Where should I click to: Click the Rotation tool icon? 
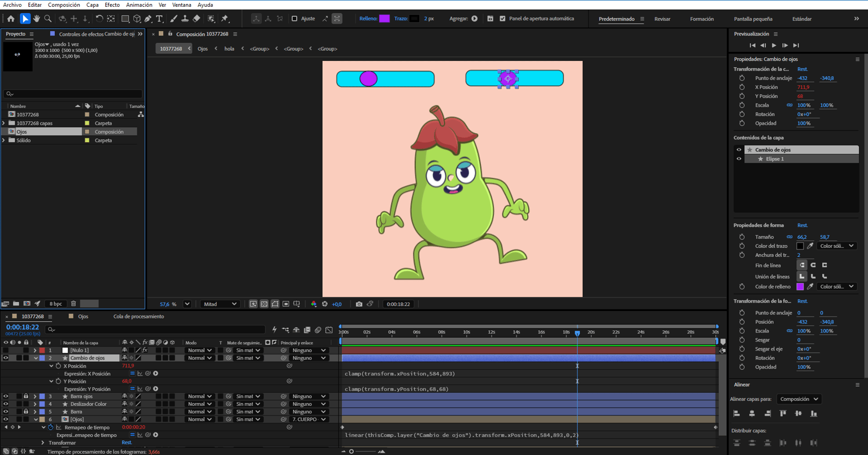pos(99,19)
